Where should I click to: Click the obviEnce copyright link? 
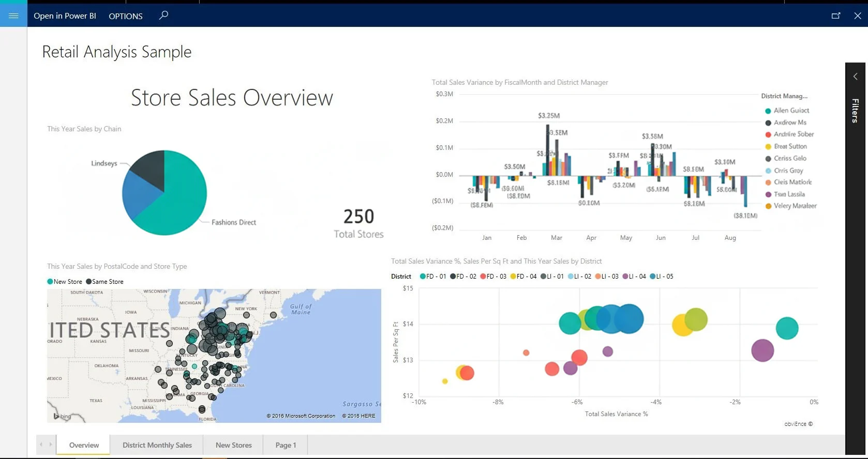798,424
